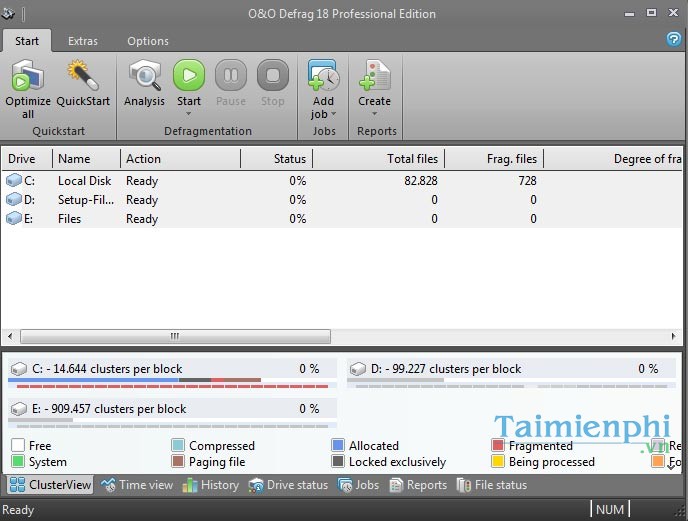
Task: Sort by the Action column header
Action: point(180,158)
